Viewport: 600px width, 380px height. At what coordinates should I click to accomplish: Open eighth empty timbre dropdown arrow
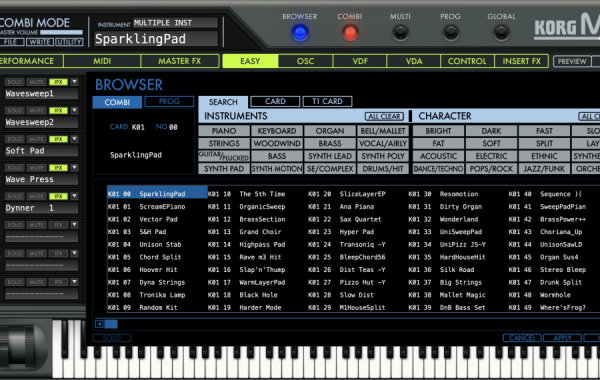pyautogui.click(x=74, y=282)
